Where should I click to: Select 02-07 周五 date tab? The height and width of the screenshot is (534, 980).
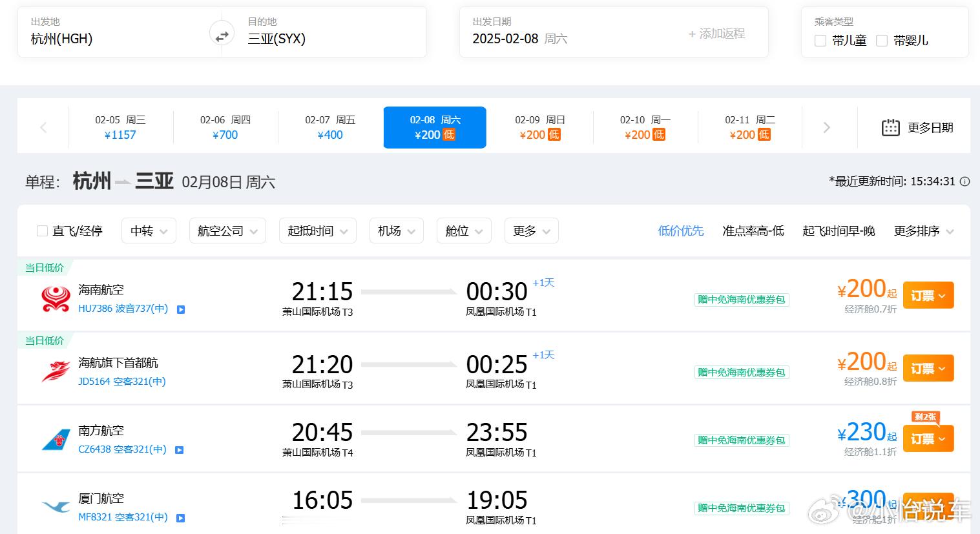[330, 127]
